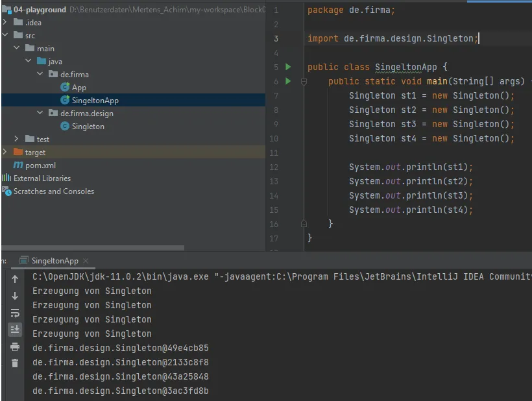Image resolution: width=532 pixels, height=401 pixels.
Task: Click line number 12 in gutter
Action: click(x=274, y=167)
